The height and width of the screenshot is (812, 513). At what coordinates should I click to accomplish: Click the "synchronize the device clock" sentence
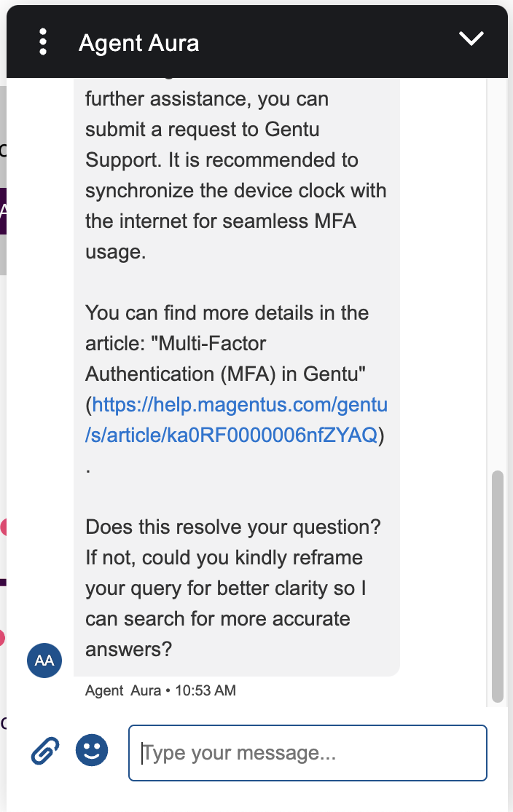pos(236,190)
